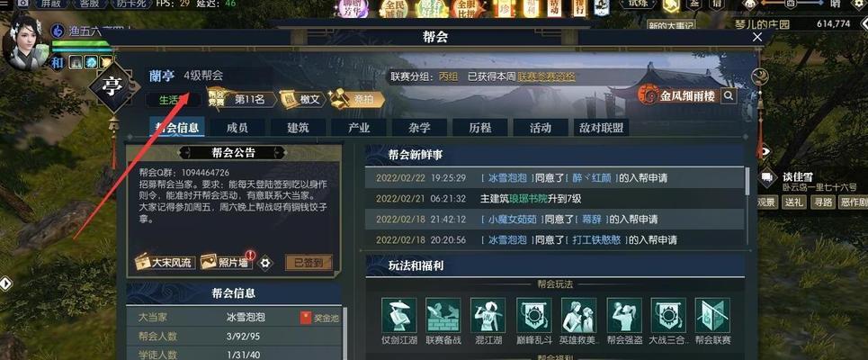Click the 联赛参赛资格 link

point(546,77)
